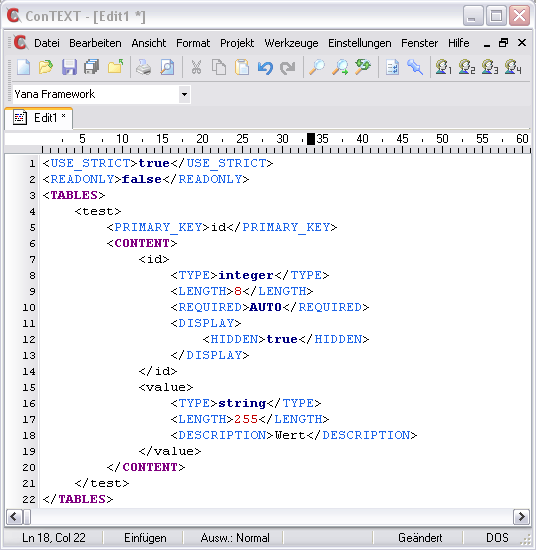Click the Paste clipboard toolbar icon

point(242,67)
